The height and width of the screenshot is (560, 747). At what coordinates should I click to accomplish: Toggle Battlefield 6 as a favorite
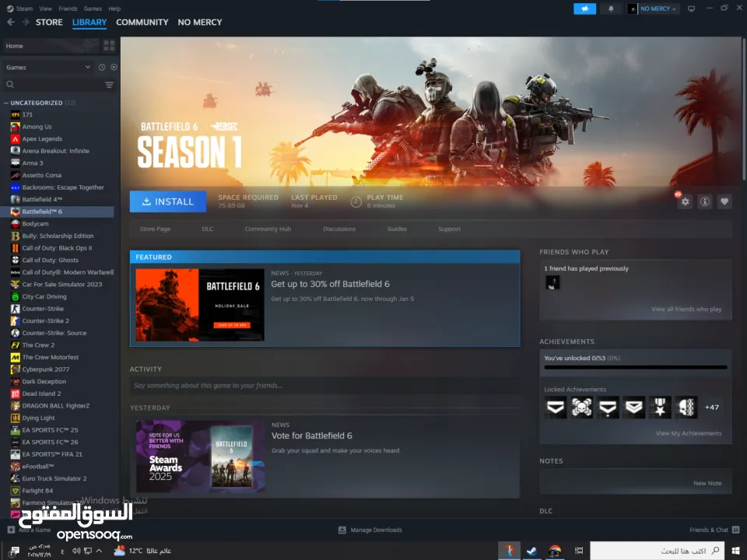click(x=724, y=201)
